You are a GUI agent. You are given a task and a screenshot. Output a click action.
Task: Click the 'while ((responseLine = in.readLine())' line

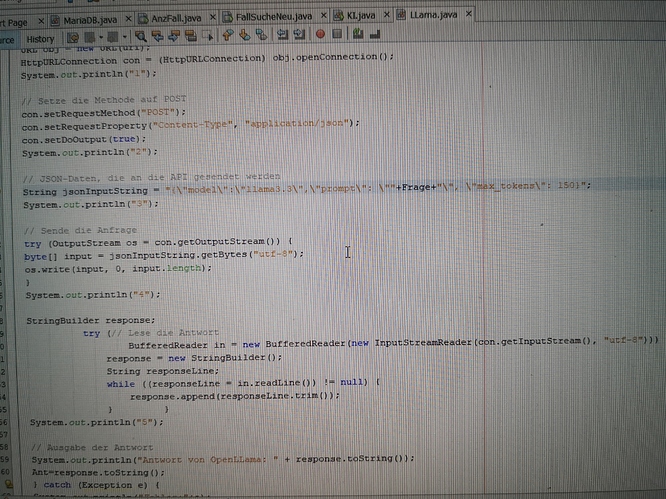(243, 383)
